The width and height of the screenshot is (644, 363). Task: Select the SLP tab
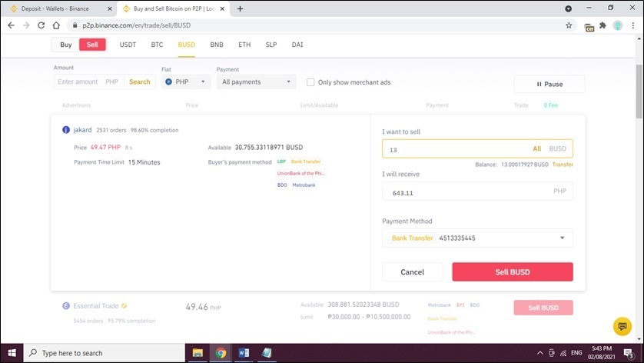point(271,45)
